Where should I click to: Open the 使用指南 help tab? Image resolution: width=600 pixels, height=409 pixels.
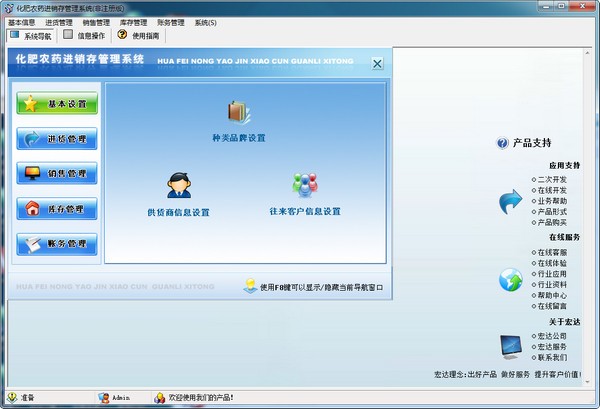139,36
